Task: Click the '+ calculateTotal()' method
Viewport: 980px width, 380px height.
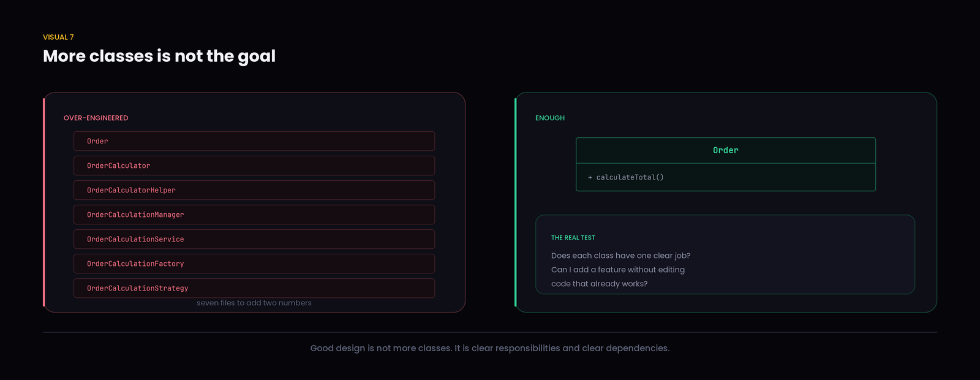Action: tap(626, 177)
